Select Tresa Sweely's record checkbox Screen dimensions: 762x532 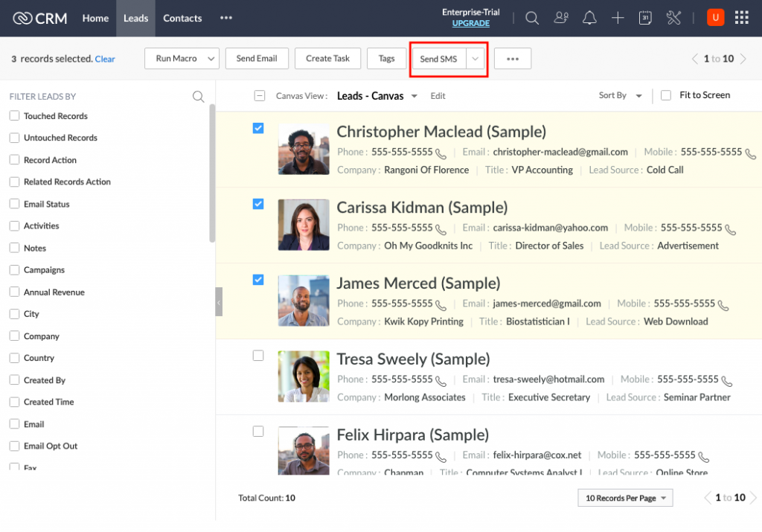(x=258, y=356)
